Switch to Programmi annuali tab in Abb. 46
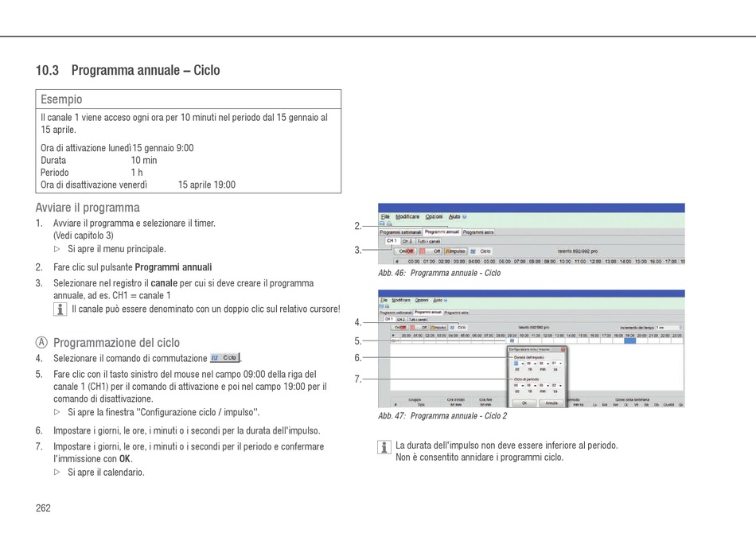This screenshot has height=533, width=756. coord(442,231)
